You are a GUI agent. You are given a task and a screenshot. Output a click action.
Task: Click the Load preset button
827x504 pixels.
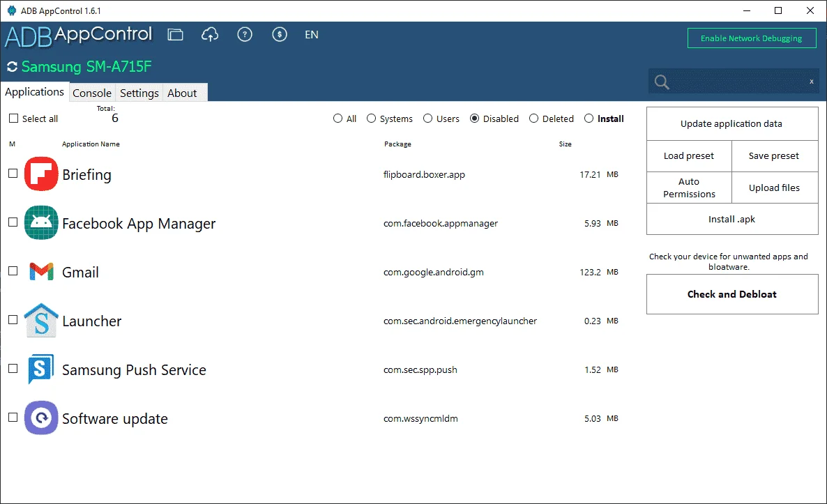pos(689,156)
